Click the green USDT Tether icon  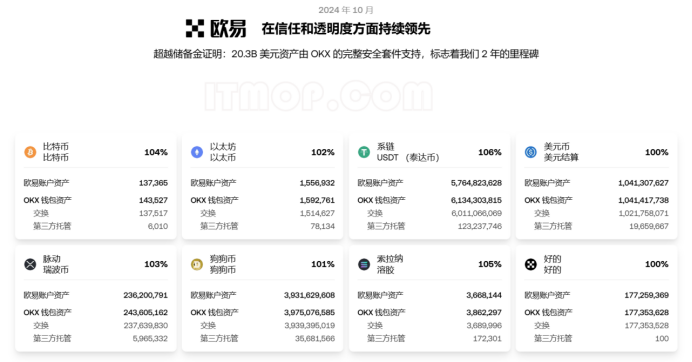pos(364,152)
